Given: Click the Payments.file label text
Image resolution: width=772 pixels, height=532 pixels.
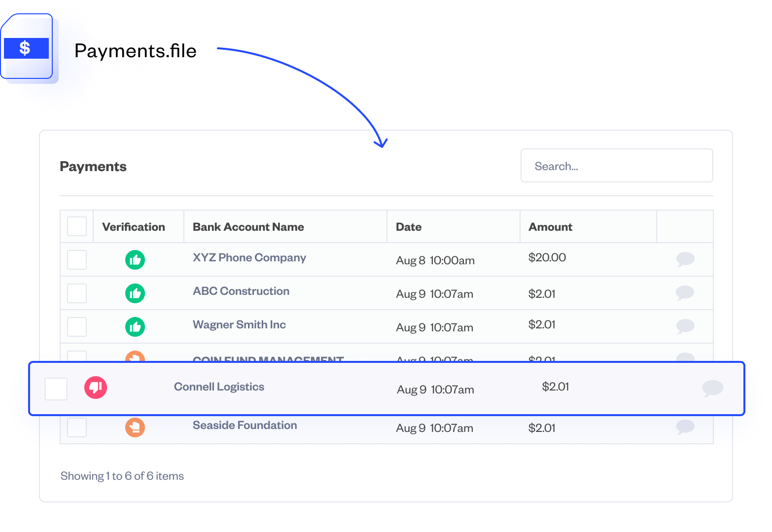Looking at the screenshot, I should point(136,51).
